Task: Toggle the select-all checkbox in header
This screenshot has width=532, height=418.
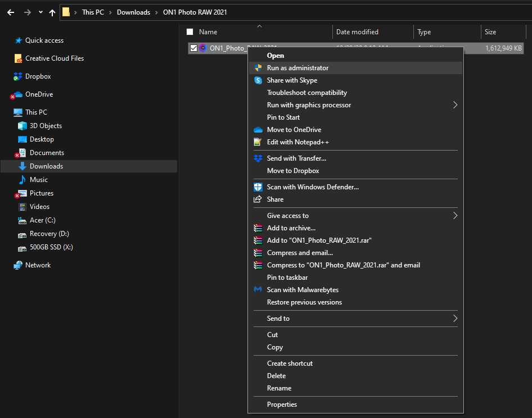Action: (190, 32)
